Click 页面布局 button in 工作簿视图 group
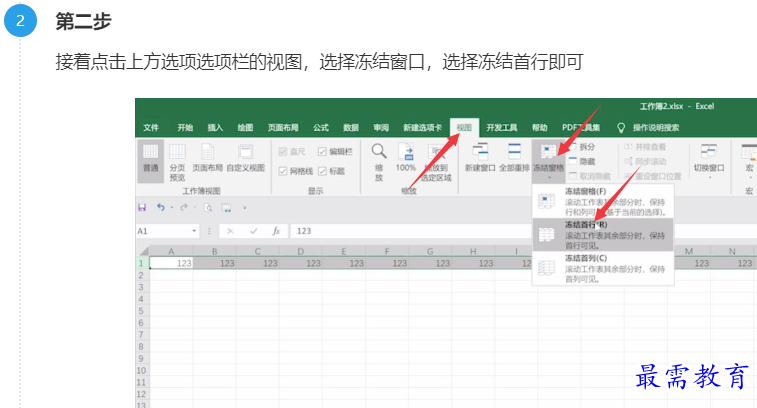This screenshot has height=408, width=757. 208,158
